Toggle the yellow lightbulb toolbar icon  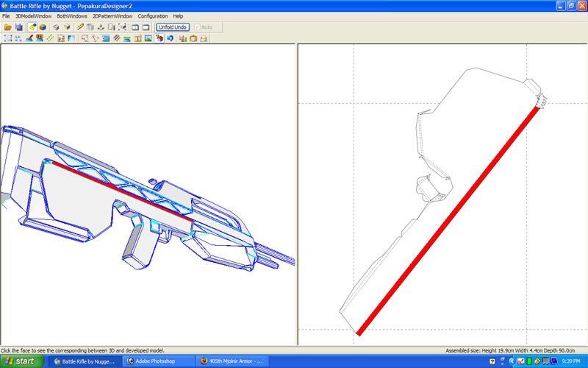(32, 27)
